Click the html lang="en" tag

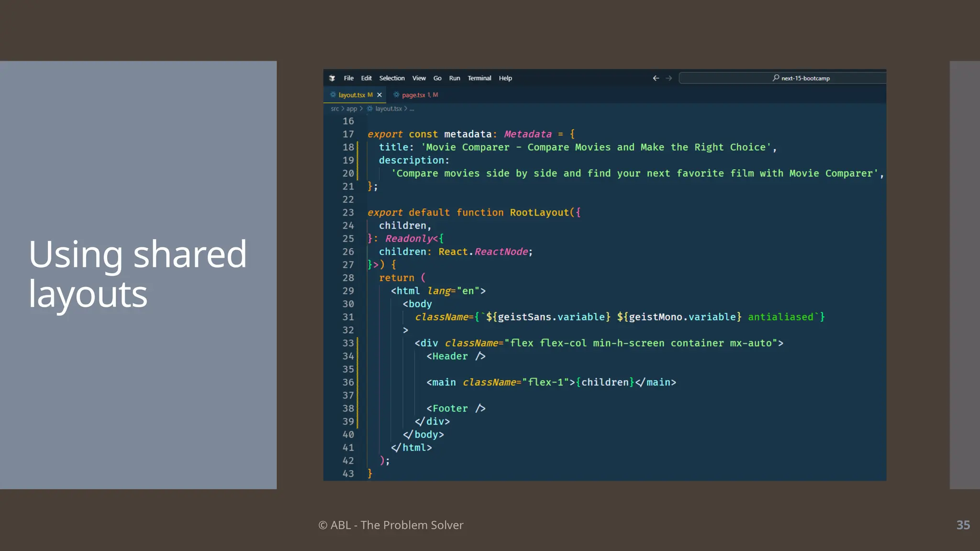click(438, 291)
